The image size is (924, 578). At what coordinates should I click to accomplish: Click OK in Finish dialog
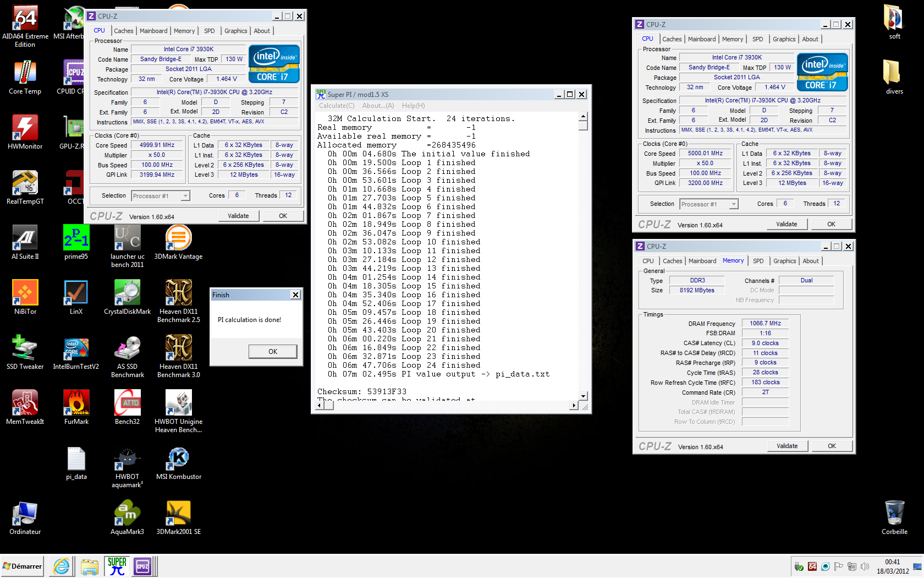[273, 351]
